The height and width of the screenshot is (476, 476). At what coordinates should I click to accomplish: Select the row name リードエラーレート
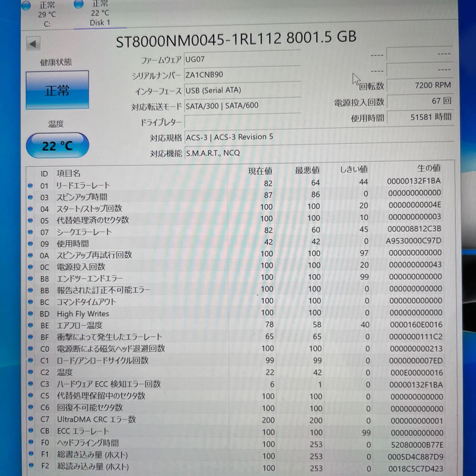83,185
